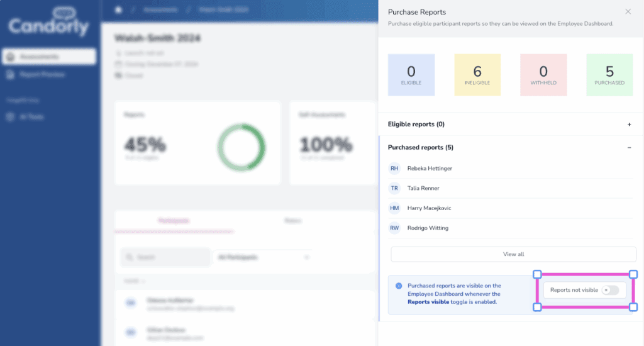Switch to the Participants tab
The height and width of the screenshot is (346, 644).
174,221
